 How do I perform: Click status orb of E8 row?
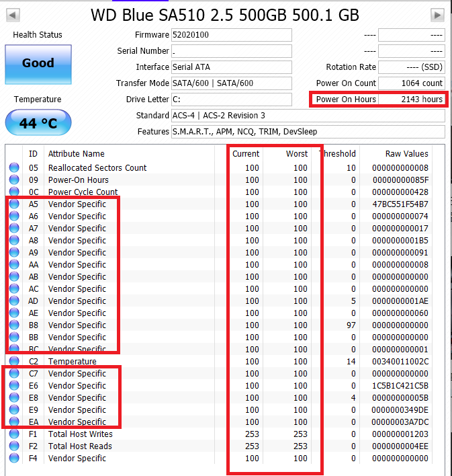[14, 397]
